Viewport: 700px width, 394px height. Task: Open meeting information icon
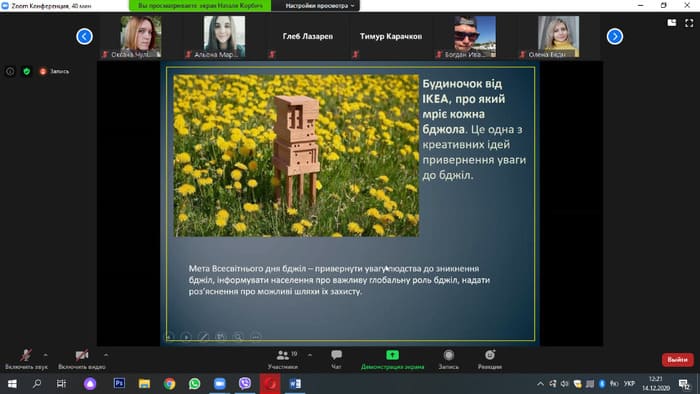pos(10,71)
